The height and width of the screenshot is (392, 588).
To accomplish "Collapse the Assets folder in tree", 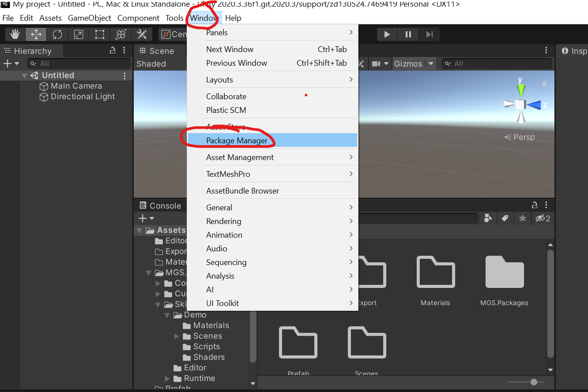I will [x=139, y=230].
